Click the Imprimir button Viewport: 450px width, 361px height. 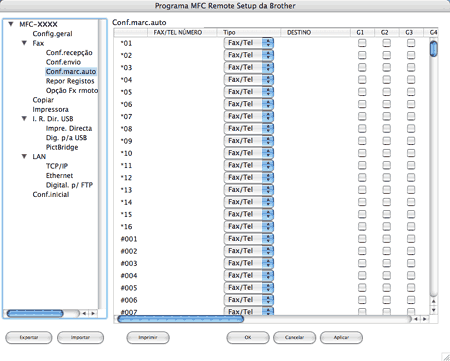click(x=148, y=337)
